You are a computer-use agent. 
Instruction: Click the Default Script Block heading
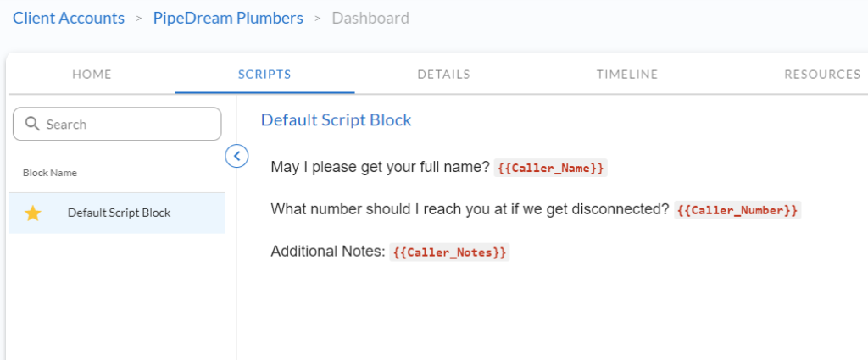pyautogui.click(x=336, y=120)
